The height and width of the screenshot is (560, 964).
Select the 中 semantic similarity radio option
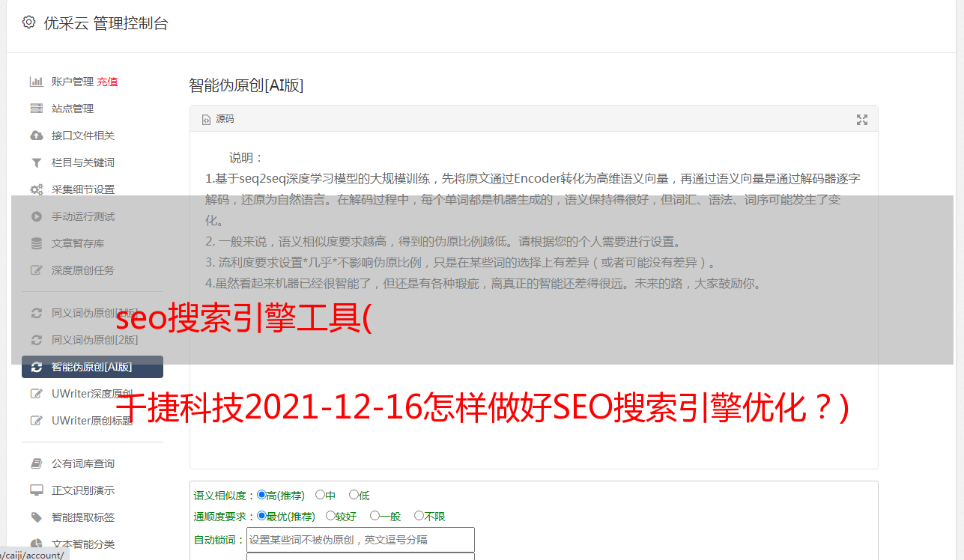(320, 495)
